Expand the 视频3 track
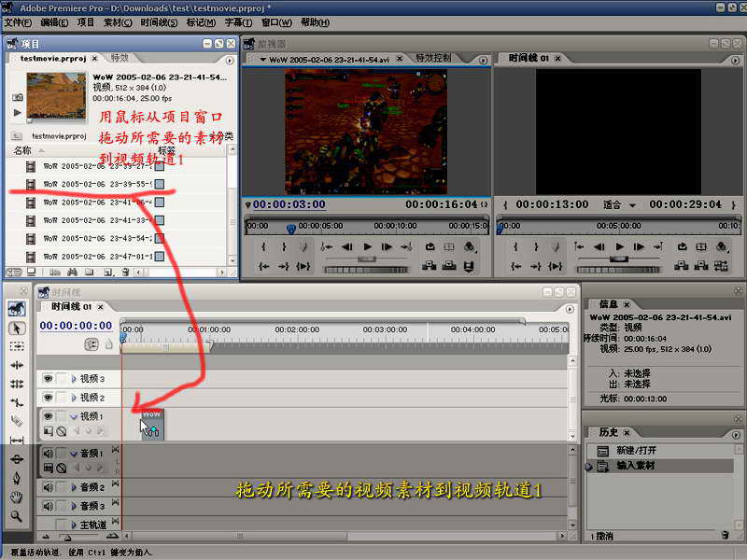This screenshot has height=560, width=747. tap(74, 379)
